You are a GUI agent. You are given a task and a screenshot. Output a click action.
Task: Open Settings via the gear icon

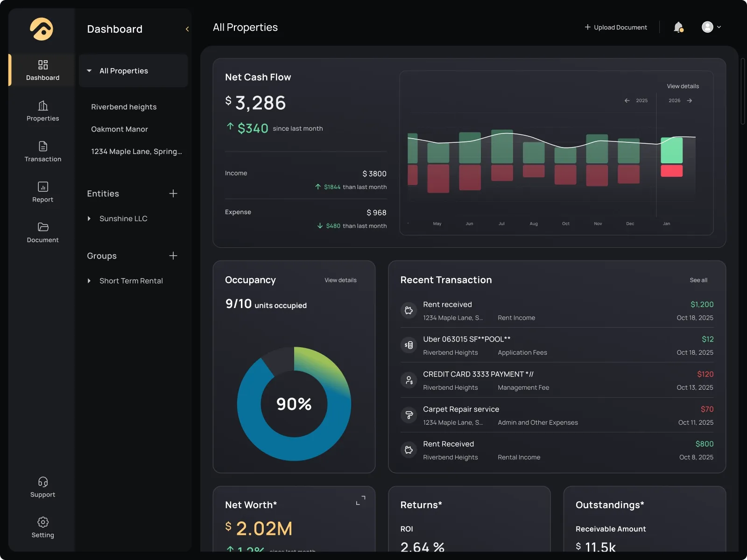click(x=42, y=527)
